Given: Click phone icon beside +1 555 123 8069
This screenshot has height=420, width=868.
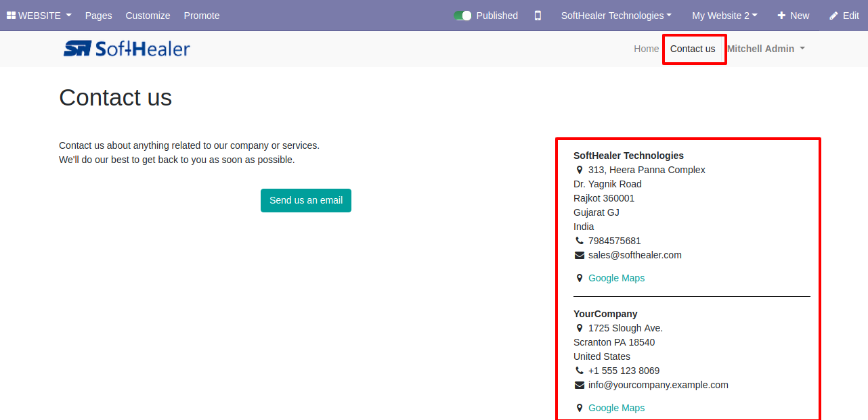Looking at the screenshot, I should coord(579,371).
